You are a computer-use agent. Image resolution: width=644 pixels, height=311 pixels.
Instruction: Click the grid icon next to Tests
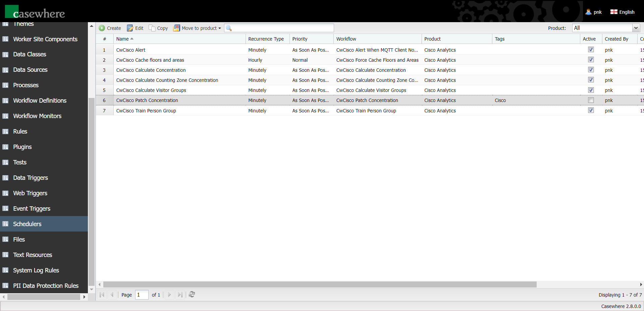point(5,162)
